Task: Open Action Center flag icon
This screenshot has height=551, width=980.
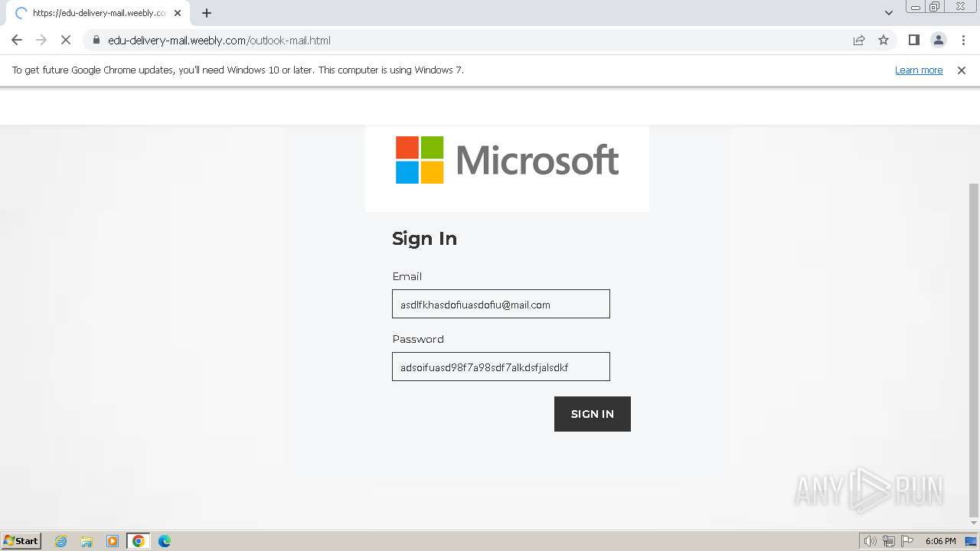Action: coord(907,541)
